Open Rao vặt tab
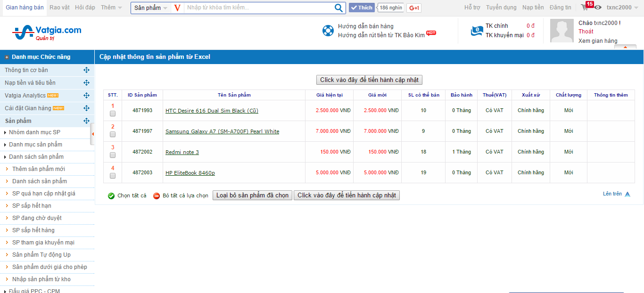 59,8
